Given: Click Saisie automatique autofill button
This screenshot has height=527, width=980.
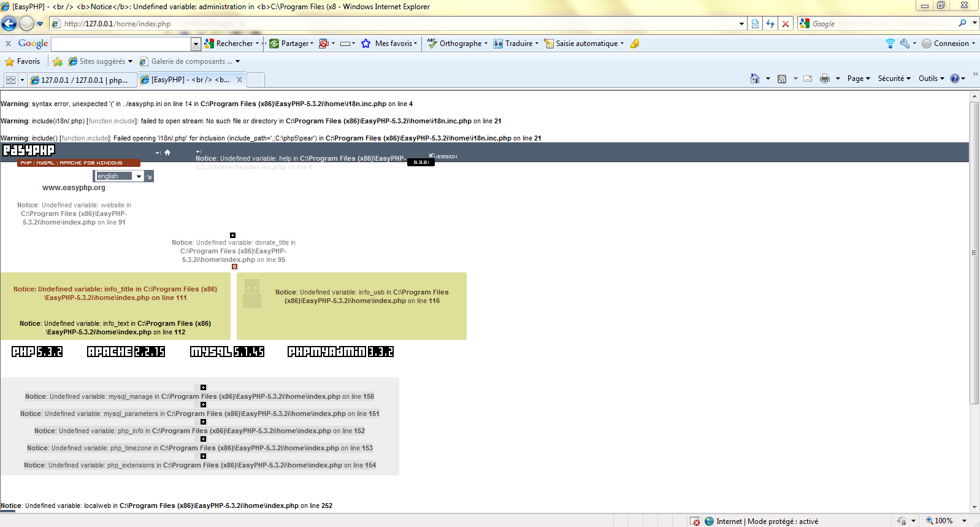Looking at the screenshot, I should point(584,44).
